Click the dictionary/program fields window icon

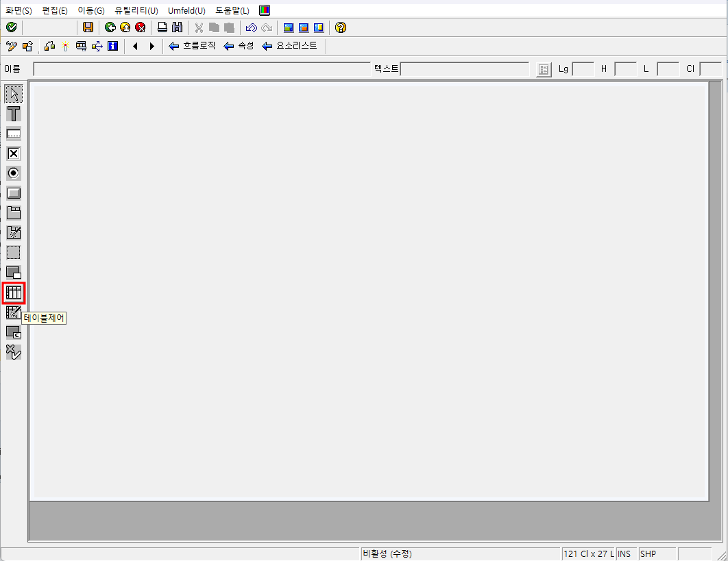[82, 46]
